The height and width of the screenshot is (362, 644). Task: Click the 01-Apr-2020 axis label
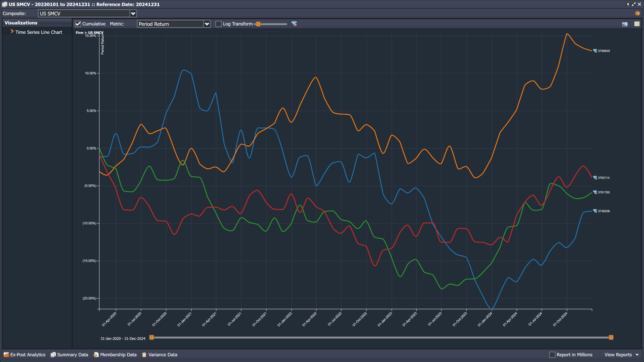pyautogui.click(x=109, y=319)
